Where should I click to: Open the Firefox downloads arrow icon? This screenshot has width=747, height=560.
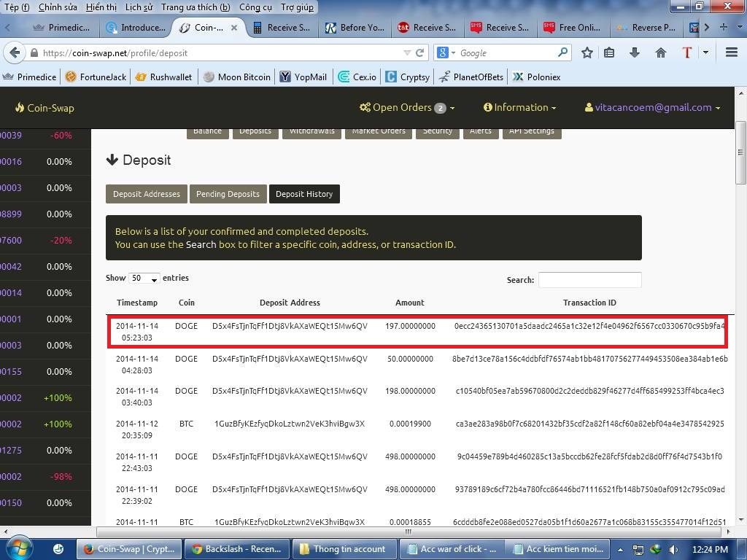(635, 52)
